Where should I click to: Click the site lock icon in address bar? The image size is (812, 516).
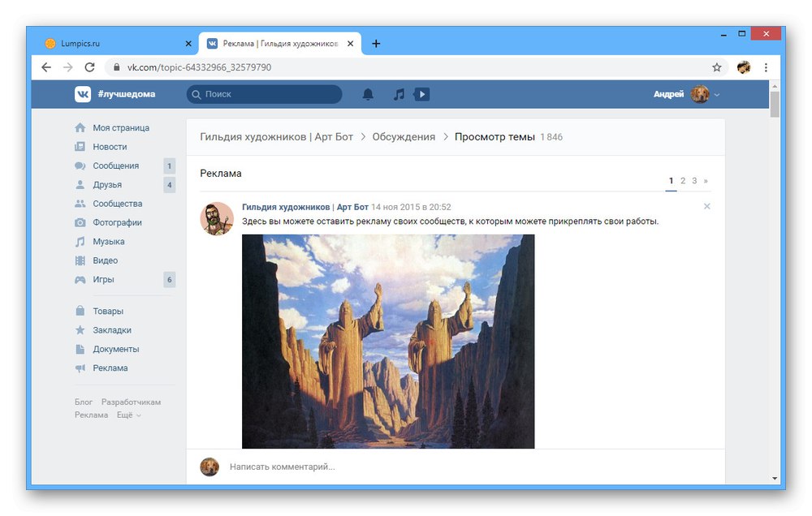coord(116,67)
